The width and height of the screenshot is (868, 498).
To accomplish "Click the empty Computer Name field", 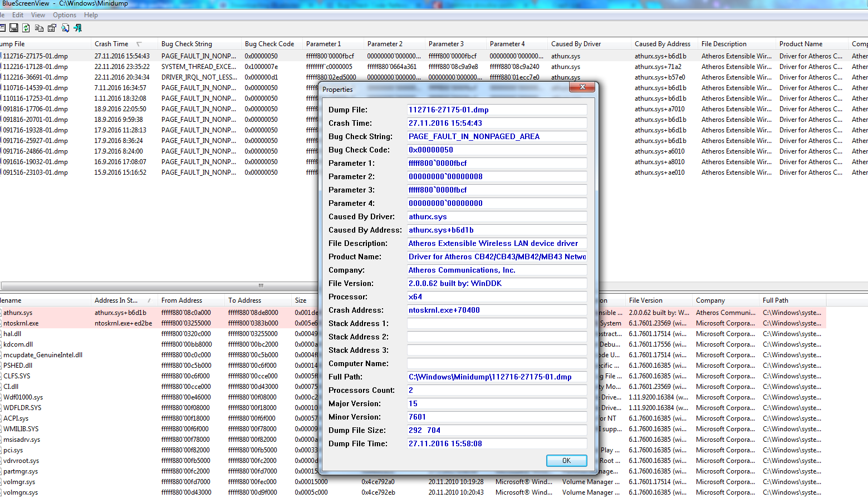I will point(497,363).
